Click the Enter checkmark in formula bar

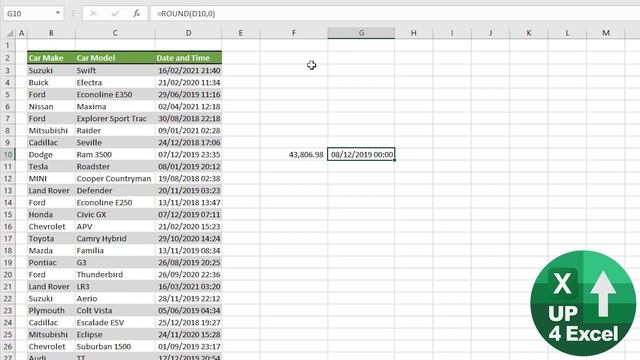tap(115, 13)
